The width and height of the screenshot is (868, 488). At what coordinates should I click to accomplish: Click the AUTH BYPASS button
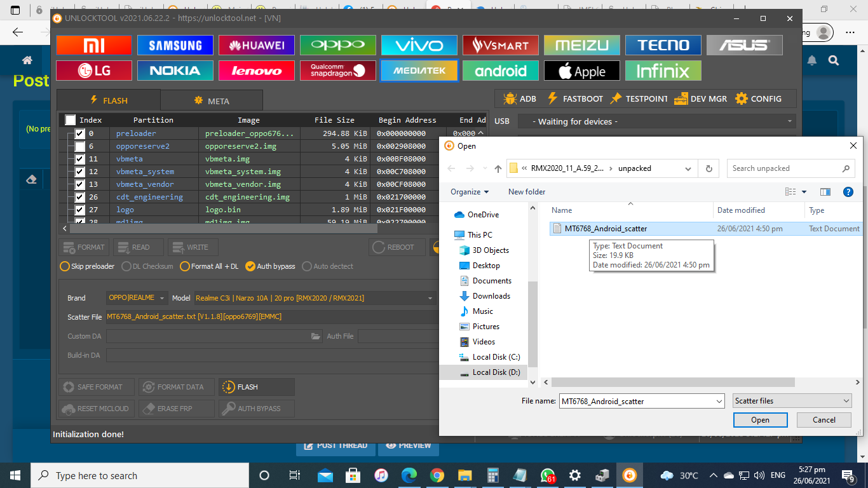point(257,409)
